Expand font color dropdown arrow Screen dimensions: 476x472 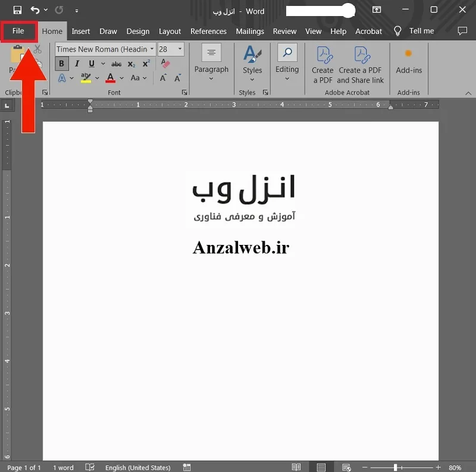click(x=121, y=78)
